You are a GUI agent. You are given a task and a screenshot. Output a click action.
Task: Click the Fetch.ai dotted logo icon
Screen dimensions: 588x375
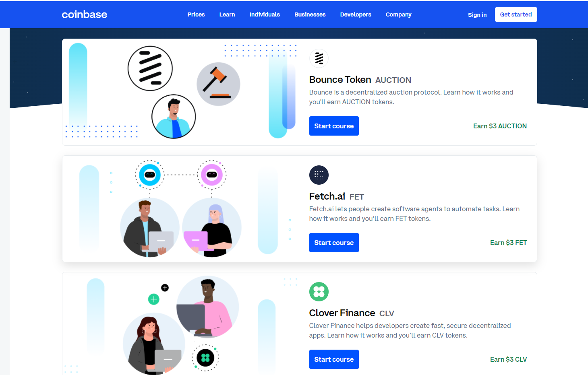(x=319, y=175)
